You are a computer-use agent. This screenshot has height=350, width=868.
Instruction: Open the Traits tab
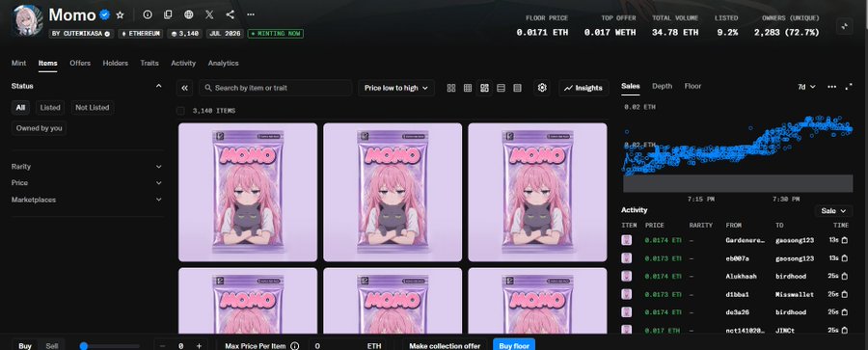click(149, 63)
